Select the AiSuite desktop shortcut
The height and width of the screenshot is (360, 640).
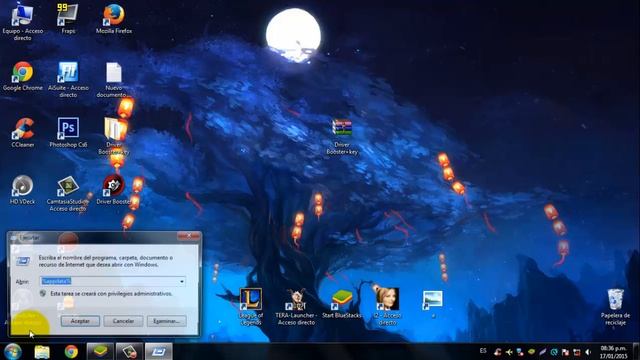[68, 80]
